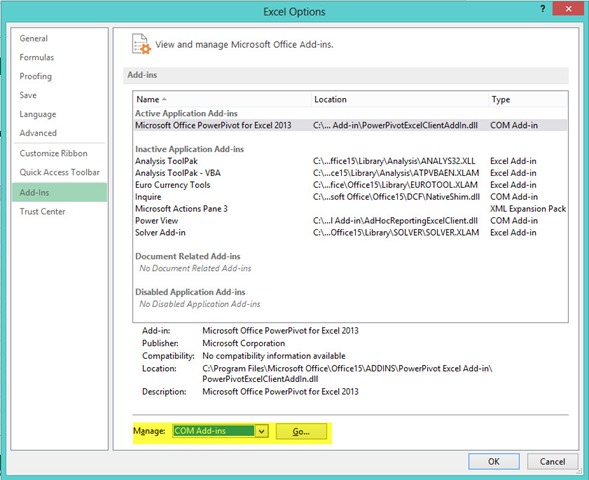Select the Power View add-in row
This screenshot has height=480, width=589.
point(350,220)
